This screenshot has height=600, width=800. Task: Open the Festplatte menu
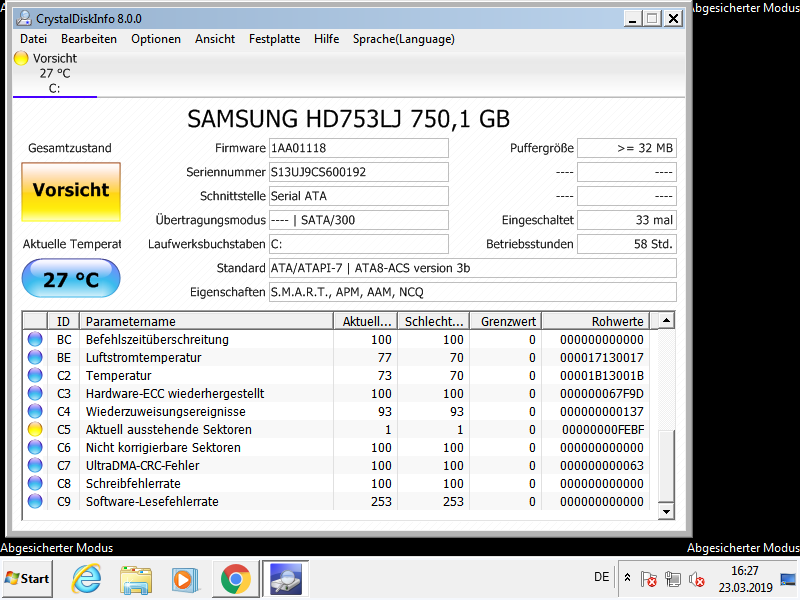coord(274,39)
